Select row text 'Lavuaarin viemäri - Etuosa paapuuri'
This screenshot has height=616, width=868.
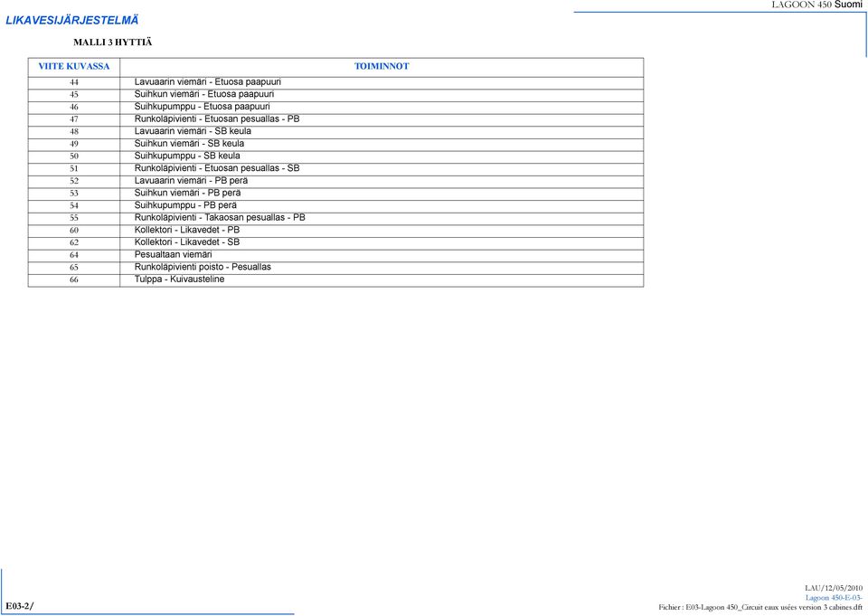tap(208, 82)
